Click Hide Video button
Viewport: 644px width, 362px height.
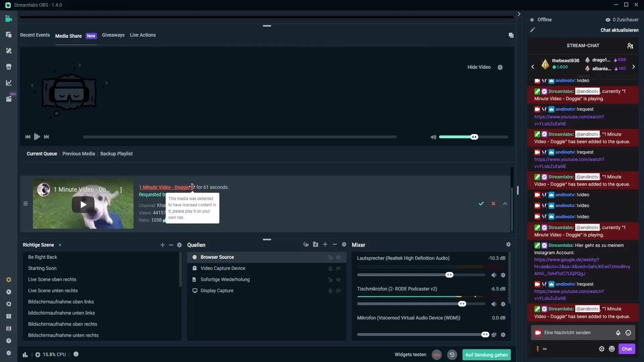click(x=479, y=67)
